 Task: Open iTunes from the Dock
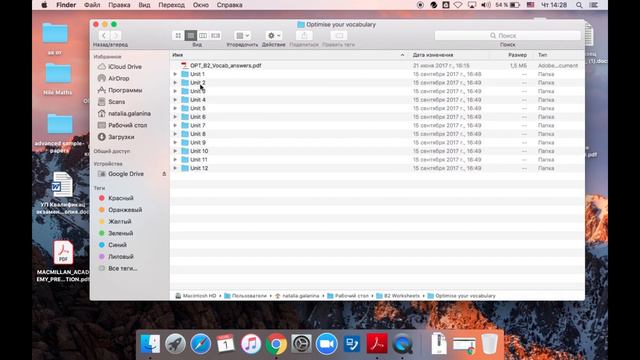[x=251, y=344]
